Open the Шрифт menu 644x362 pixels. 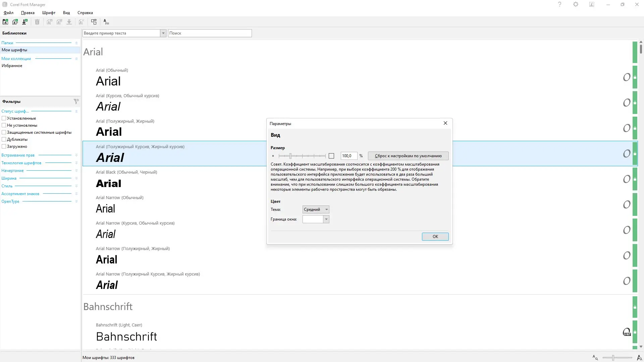click(x=49, y=13)
